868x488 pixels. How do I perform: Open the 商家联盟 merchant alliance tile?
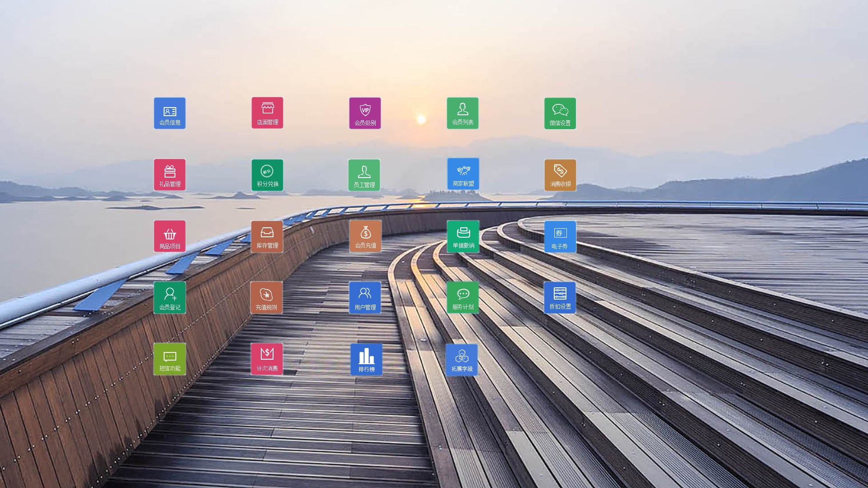463,174
